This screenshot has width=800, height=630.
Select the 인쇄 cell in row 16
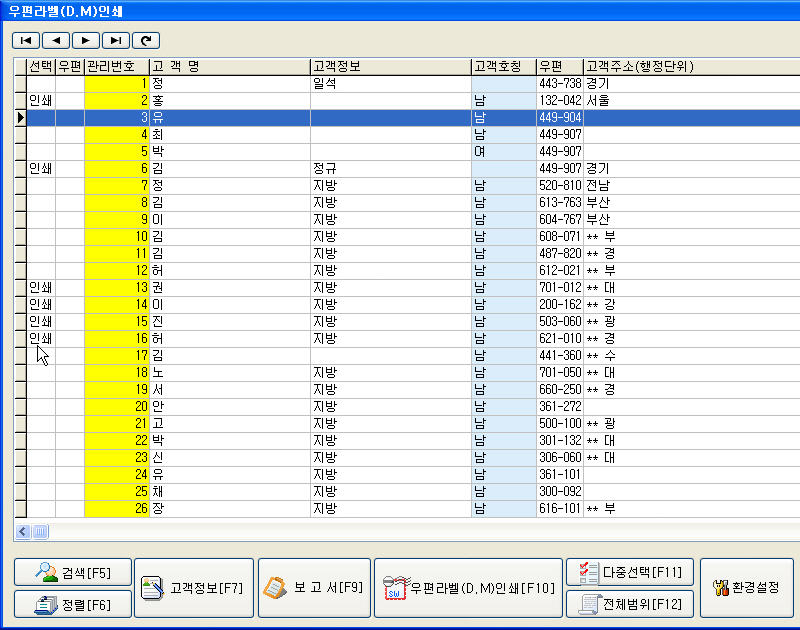tap(41, 339)
